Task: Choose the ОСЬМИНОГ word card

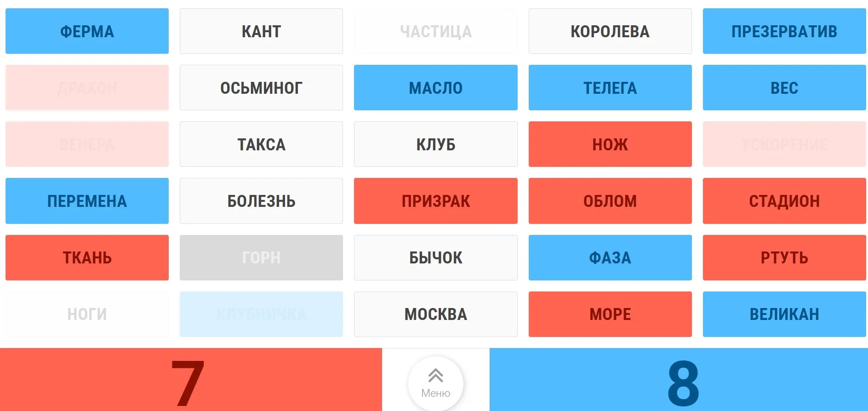Action: (261, 88)
